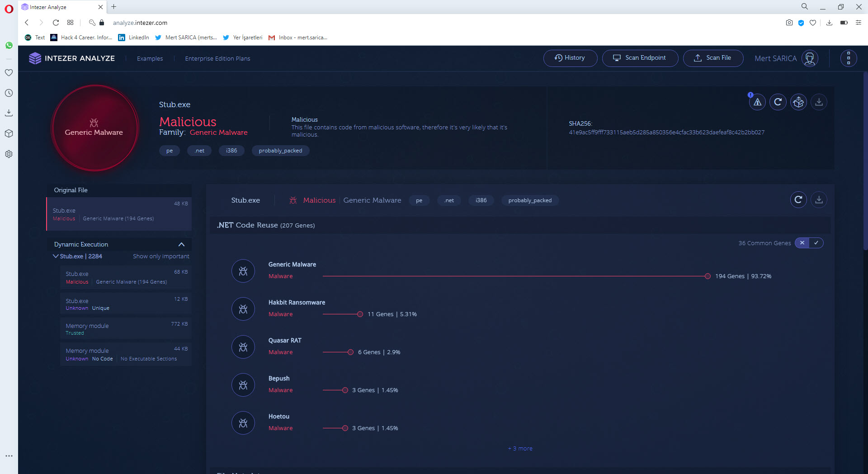The height and width of the screenshot is (474, 868).
Task: Click the top re-analyze refresh icon
Action: point(778,102)
